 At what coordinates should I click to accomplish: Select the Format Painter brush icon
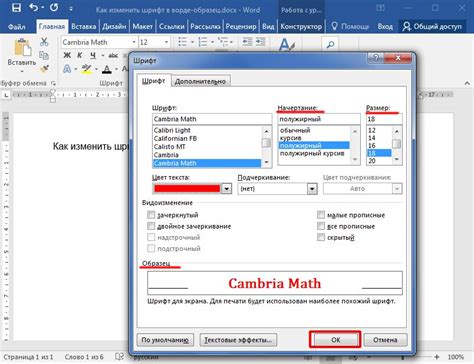[44, 69]
